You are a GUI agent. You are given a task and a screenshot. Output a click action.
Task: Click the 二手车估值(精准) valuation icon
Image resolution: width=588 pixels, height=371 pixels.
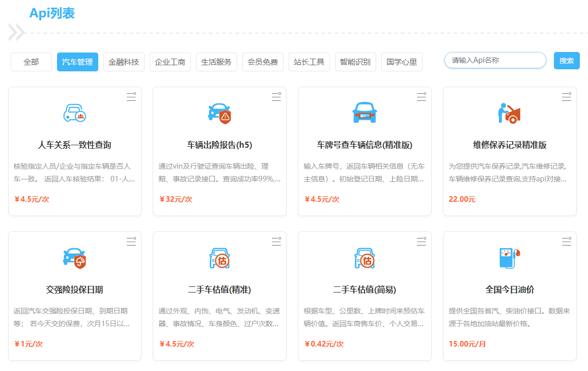coord(219,258)
